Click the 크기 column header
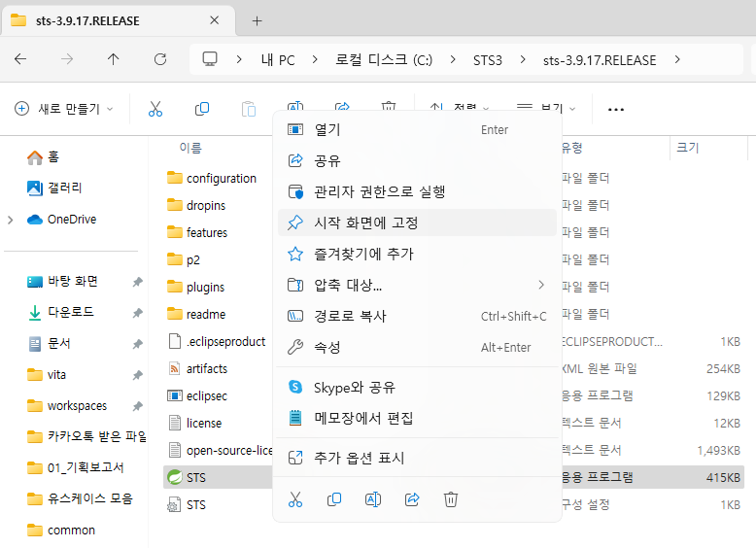The height and width of the screenshot is (548, 756). click(x=688, y=148)
